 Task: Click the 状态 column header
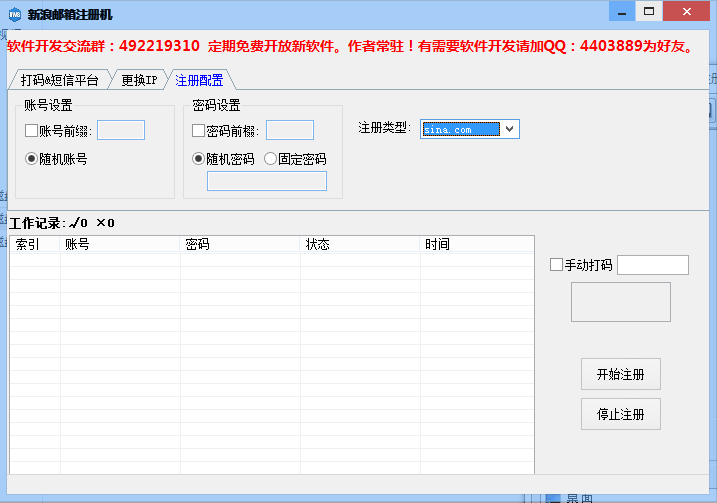click(360, 244)
